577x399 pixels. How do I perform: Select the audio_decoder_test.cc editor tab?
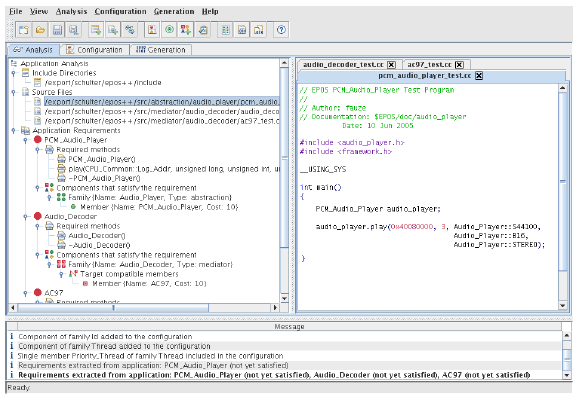pyautogui.click(x=343, y=65)
